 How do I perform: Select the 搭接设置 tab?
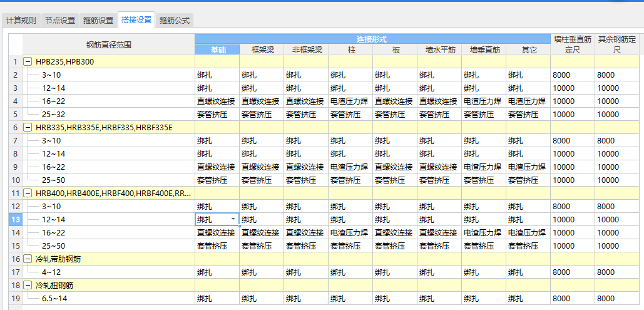(136, 19)
